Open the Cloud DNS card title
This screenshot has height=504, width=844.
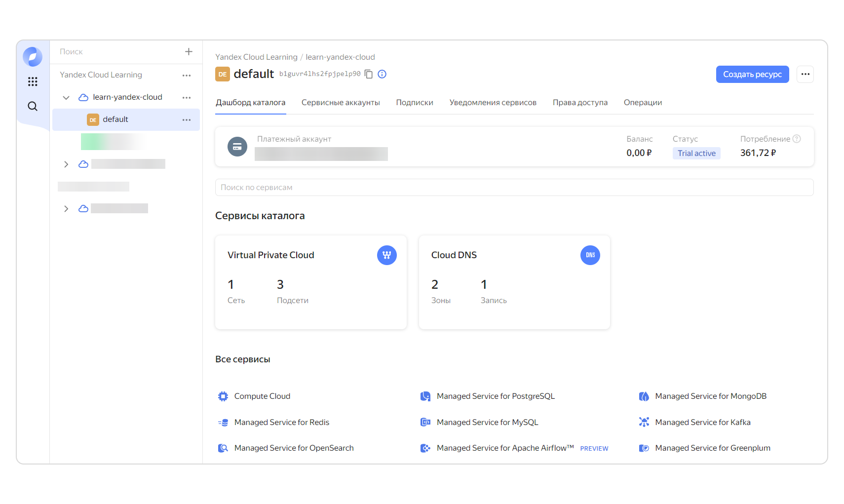click(x=454, y=255)
